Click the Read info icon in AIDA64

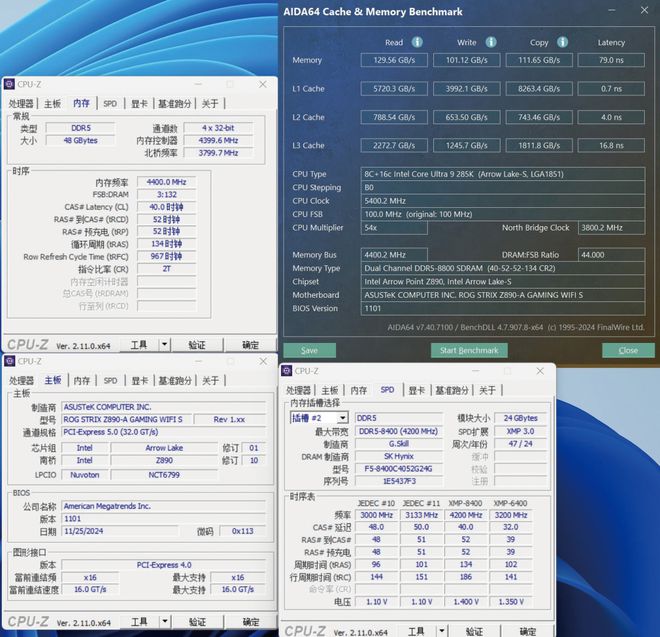(x=417, y=42)
